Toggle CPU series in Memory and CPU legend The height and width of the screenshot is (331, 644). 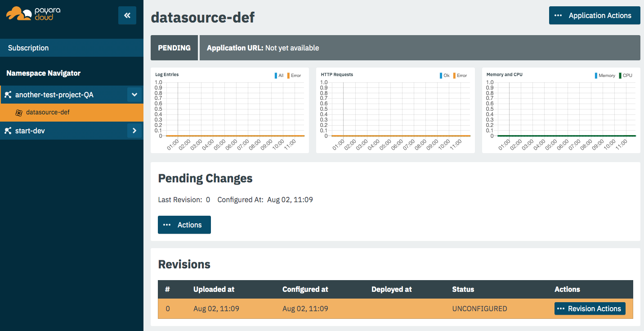[x=625, y=76]
